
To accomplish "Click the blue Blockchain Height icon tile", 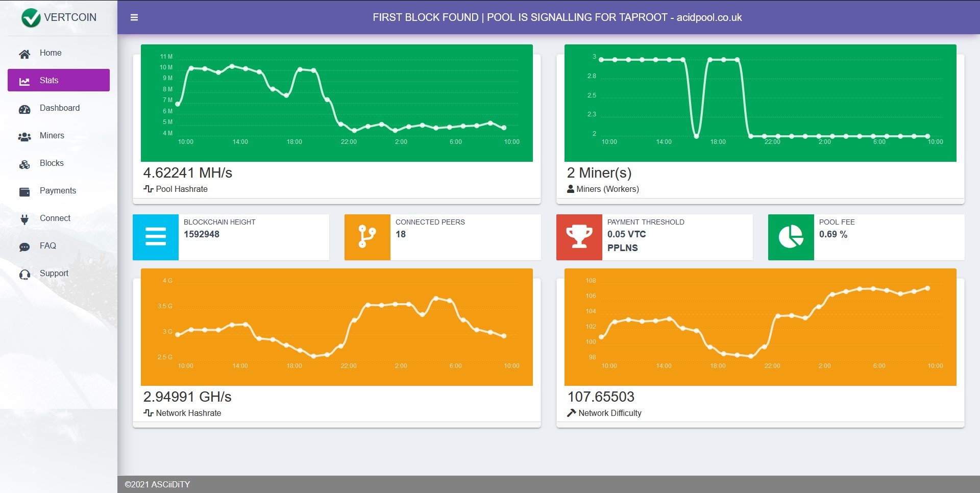I will coord(156,237).
